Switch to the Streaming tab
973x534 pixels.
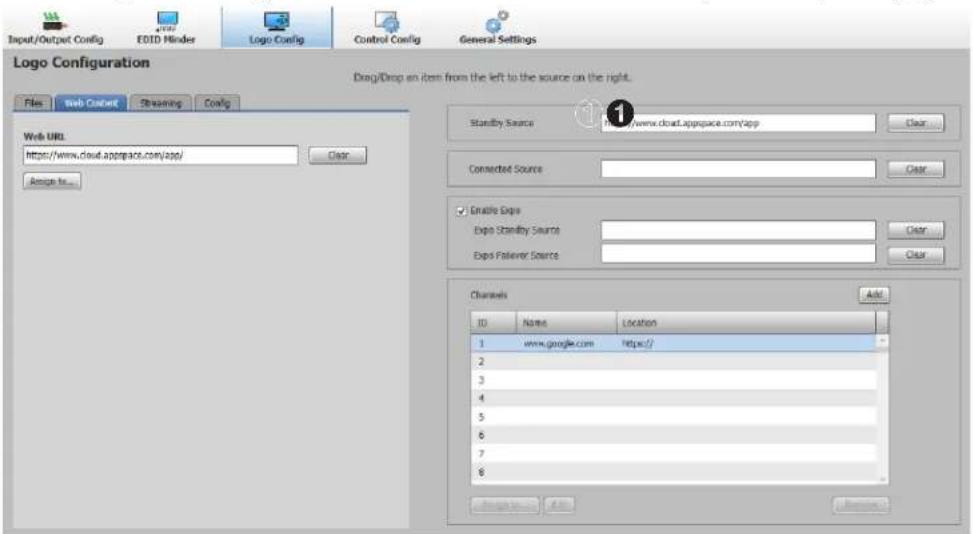tap(161, 103)
